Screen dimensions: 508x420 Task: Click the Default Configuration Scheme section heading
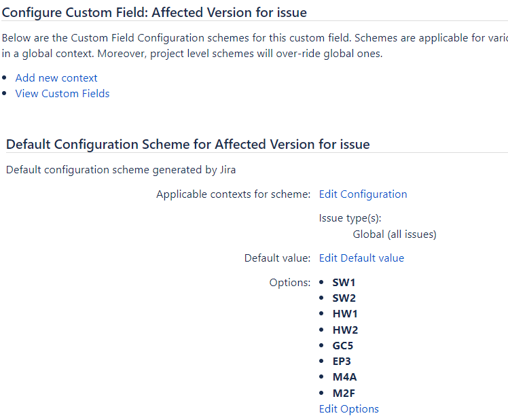click(x=187, y=144)
